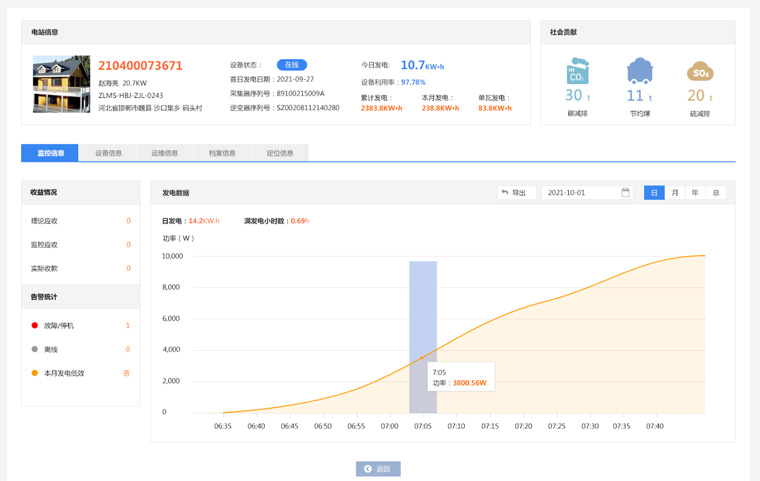Switch chart to 月 (month) view
760x481 pixels.
pyautogui.click(x=675, y=193)
